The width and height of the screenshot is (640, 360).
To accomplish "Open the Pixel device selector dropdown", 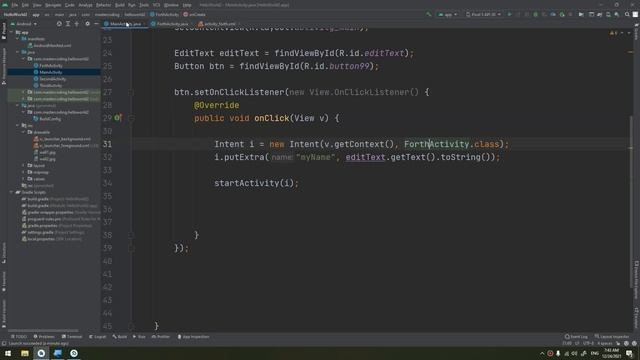I will point(483,14).
